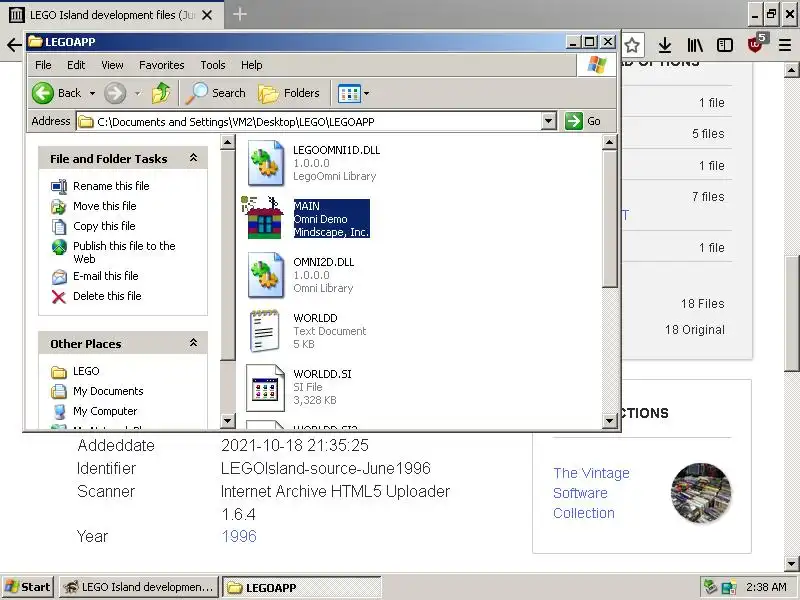
Task: Click the collection thumbnail image
Action: click(701, 493)
